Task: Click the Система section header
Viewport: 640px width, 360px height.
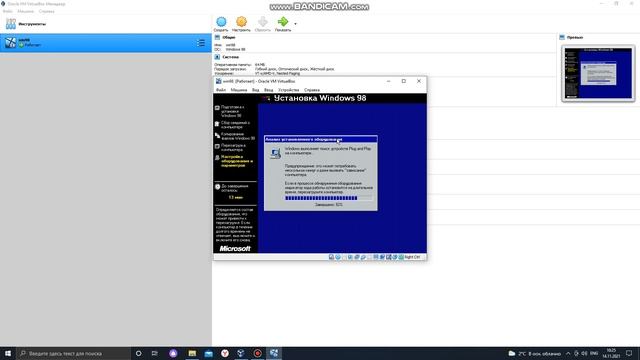Action: pos(231,57)
